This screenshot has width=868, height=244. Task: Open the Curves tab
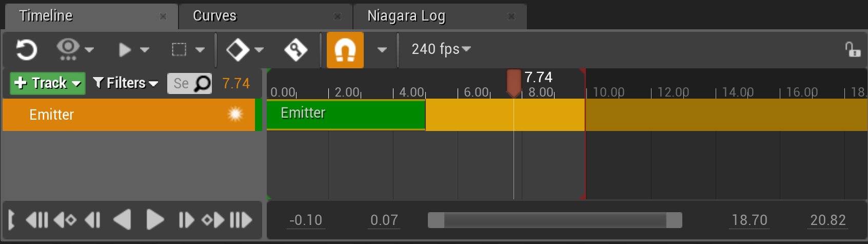[x=214, y=16]
